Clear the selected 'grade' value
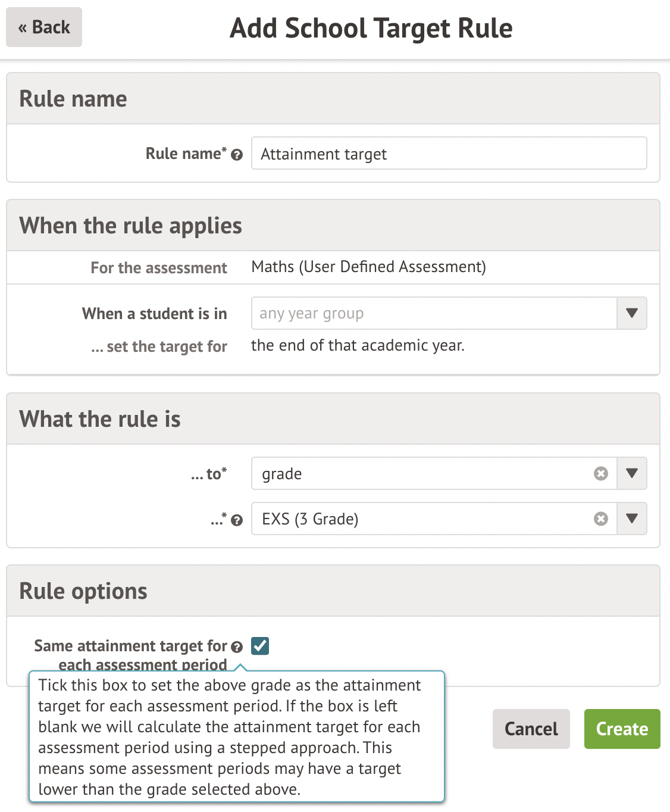Viewport: 670px width, 812px height. tap(601, 474)
